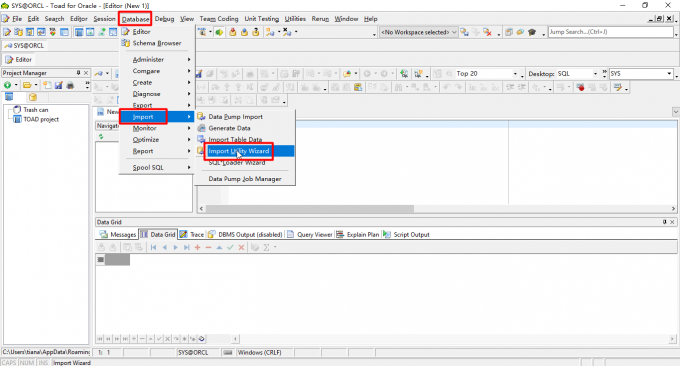Switch to the Explain Plan tab
Screen dimensions: 680x366
[358, 235]
